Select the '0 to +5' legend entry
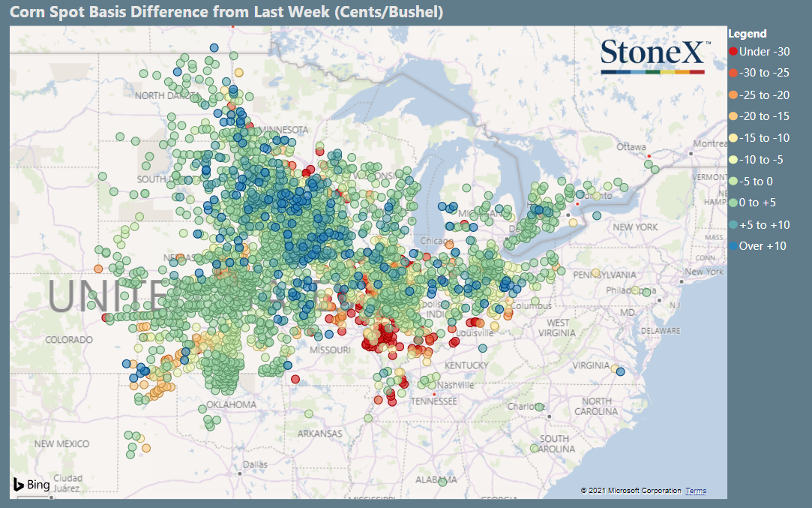This screenshot has width=812, height=508. point(753,203)
